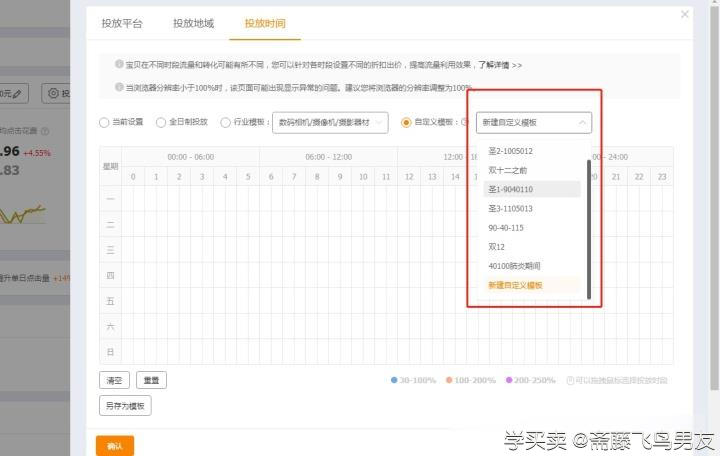Select the 全日制投放 radio button
The width and height of the screenshot is (720, 456).
161,123
